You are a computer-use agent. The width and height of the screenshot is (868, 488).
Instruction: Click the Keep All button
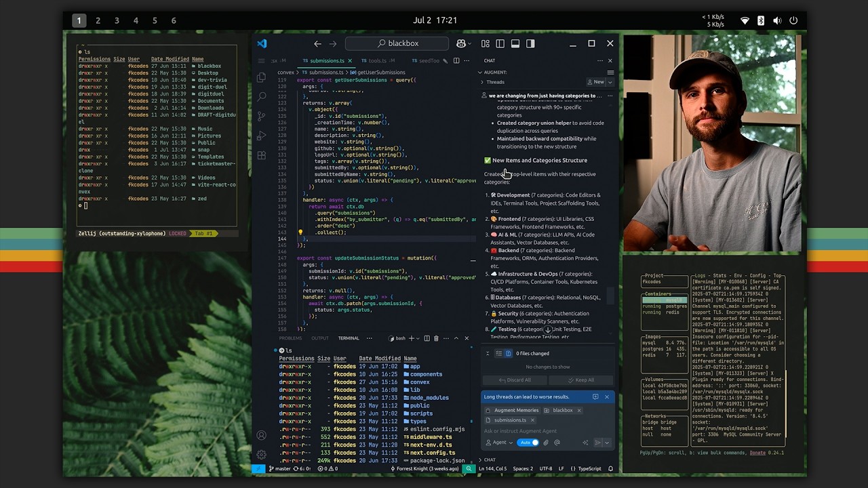[x=580, y=380]
